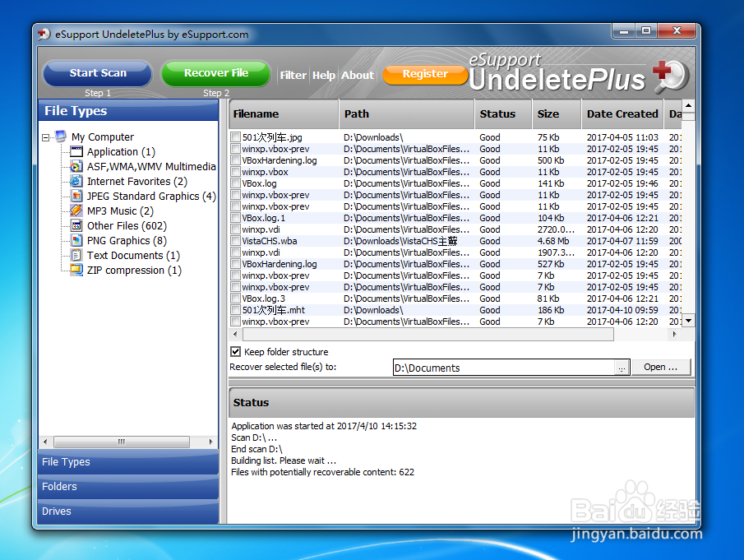Screen dimensions: 744x560
Task: Check the VBox.log.3 file checkbox
Action: coord(235,299)
